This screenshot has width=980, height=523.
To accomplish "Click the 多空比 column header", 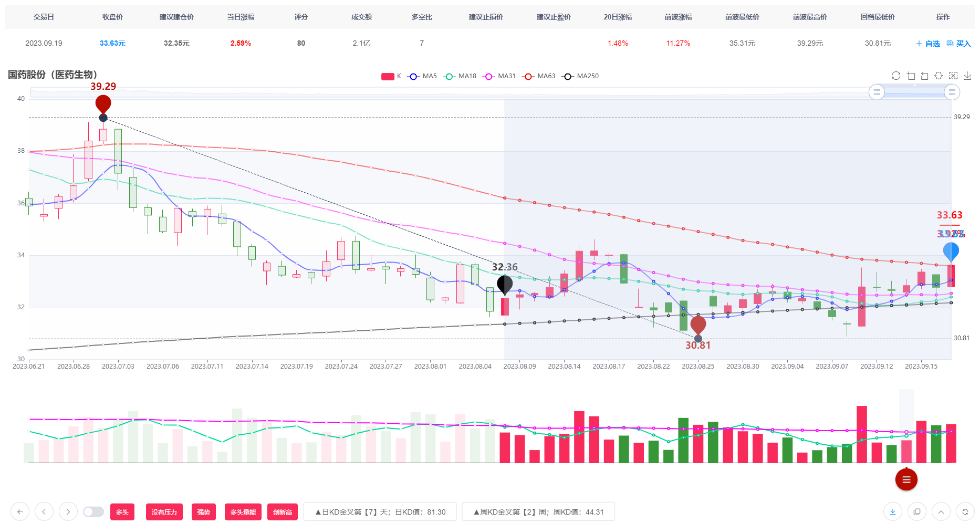I will (x=422, y=17).
